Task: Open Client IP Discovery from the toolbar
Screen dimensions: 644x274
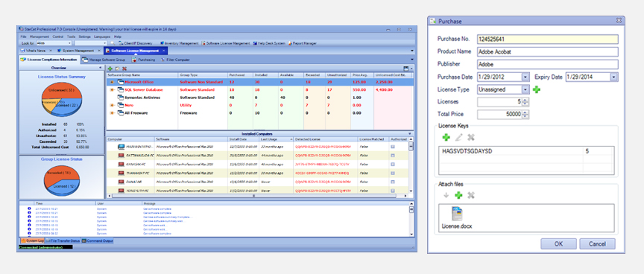Action: pyautogui.click(x=135, y=42)
